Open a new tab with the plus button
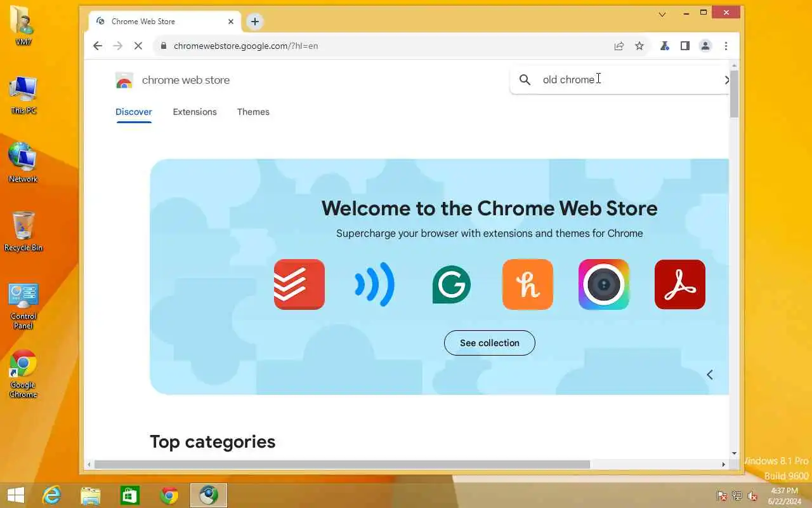The image size is (812, 508). pos(254,22)
